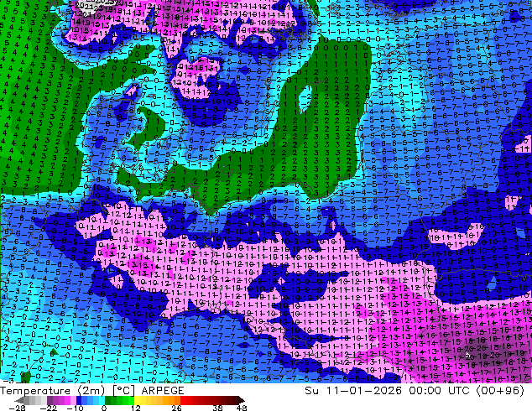Image resolution: width=532 pixels, height=411 pixels.
Task: Click the -10 label on the legend
Action: (x=76, y=408)
